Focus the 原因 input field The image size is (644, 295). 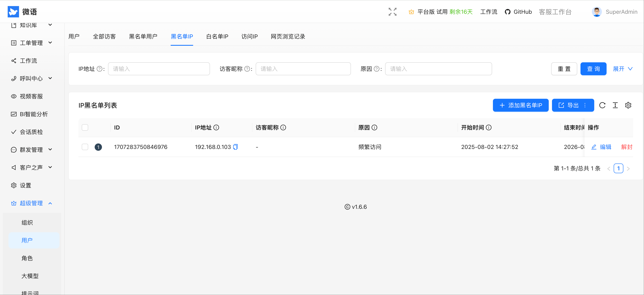(438, 69)
